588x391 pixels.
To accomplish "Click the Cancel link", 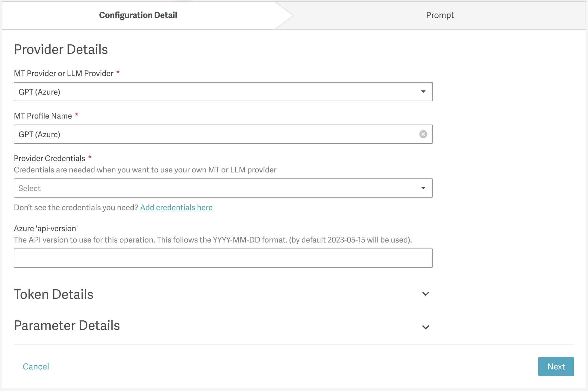I will point(36,366).
